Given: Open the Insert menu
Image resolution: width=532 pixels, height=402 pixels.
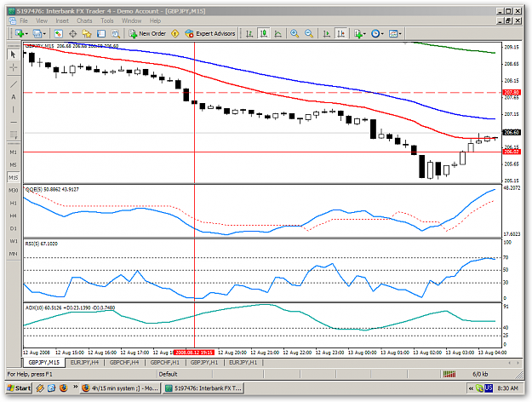Looking at the screenshot, I should (62, 20).
